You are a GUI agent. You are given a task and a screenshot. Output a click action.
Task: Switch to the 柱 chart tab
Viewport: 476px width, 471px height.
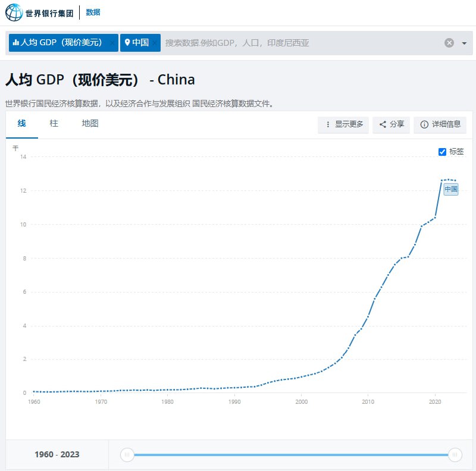54,124
